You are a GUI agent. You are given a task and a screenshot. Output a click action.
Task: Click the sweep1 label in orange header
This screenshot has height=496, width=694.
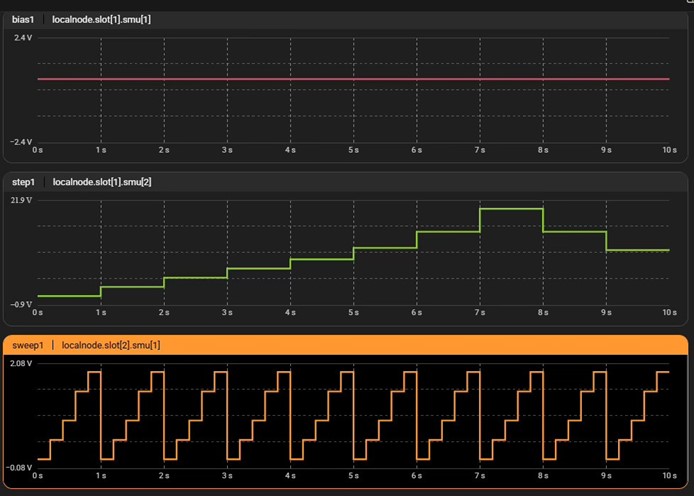28,345
